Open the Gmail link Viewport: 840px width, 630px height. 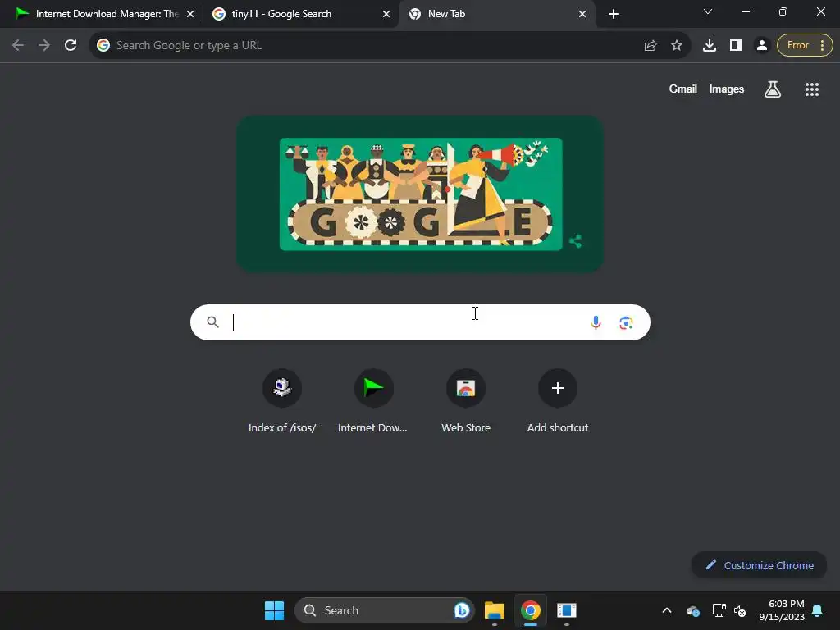tap(683, 89)
